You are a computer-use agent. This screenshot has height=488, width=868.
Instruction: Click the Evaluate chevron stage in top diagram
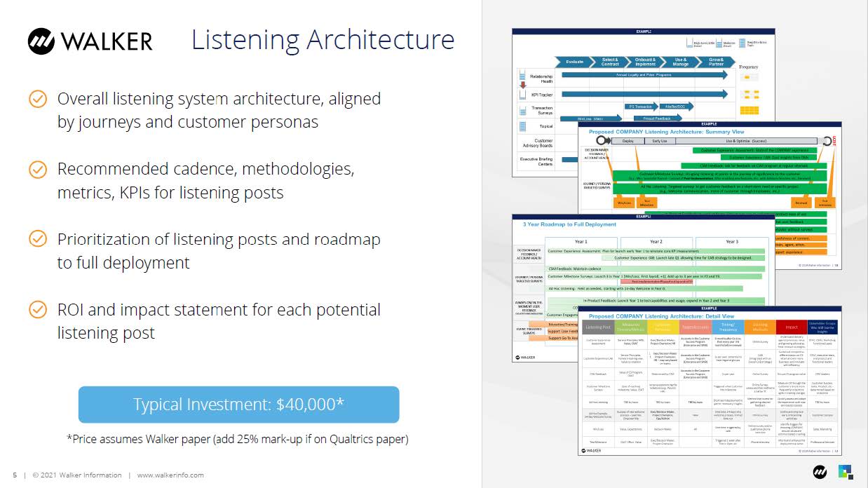(575, 62)
